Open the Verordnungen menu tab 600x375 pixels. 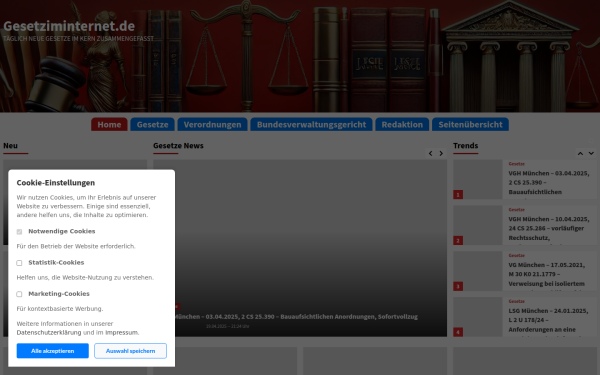[212, 124]
